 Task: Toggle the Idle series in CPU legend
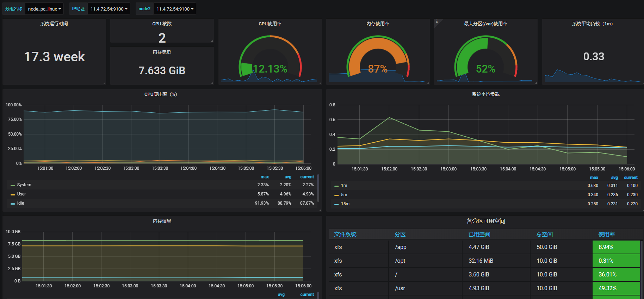[21, 203]
